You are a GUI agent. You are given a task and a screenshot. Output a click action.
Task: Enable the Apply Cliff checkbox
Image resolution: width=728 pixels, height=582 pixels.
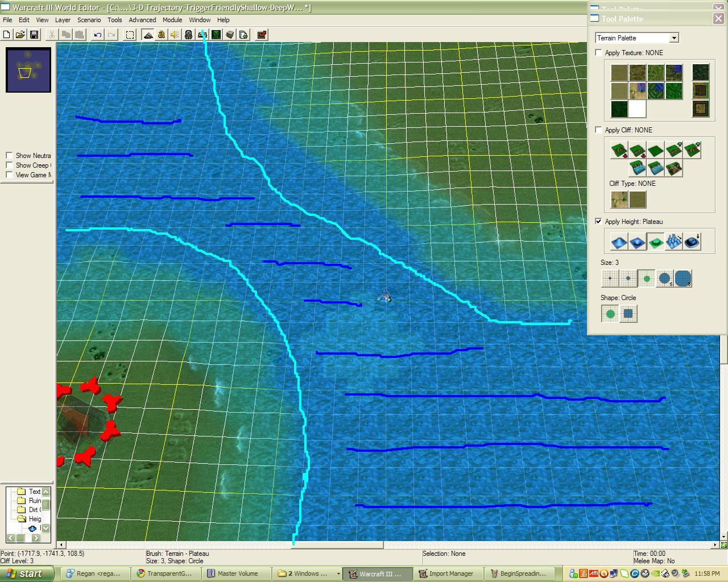598,130
